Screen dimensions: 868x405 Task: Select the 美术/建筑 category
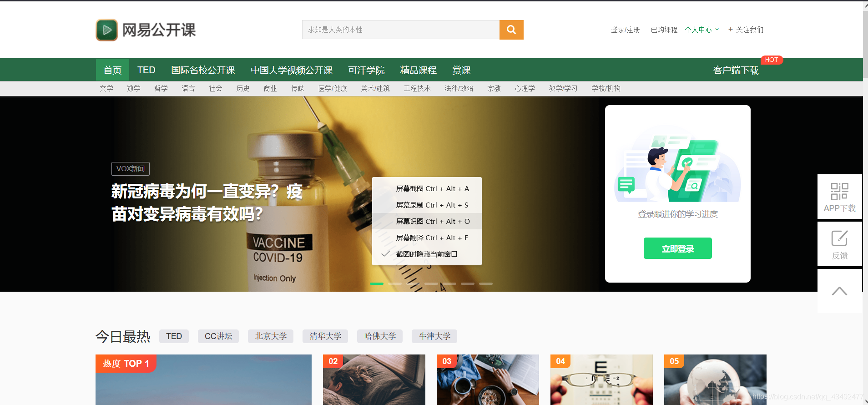[x=375, y=88]
